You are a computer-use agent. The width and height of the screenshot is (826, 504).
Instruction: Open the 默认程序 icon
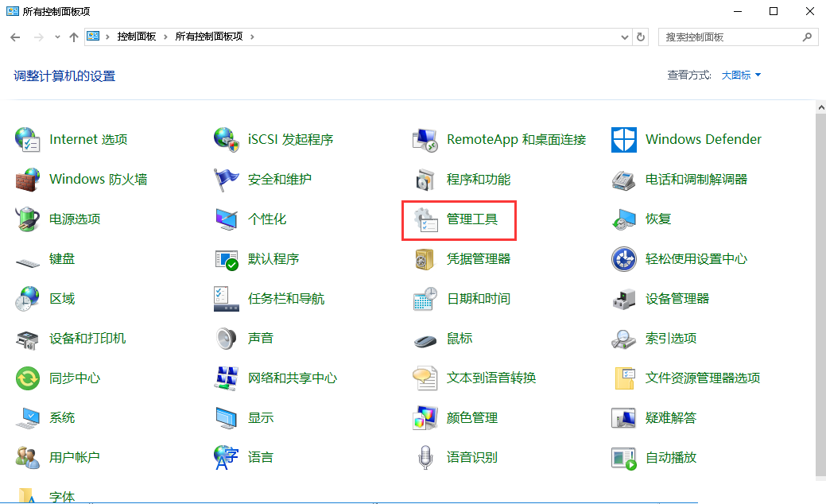(227, 259)
